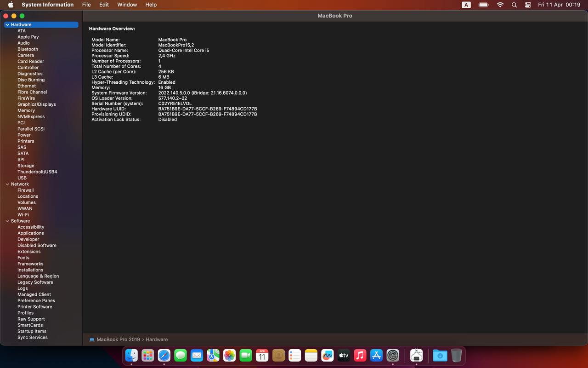Open Maps app in the Dock
Image resolution: width=588 pixels, height=368 pixels.
coord(213,355)
